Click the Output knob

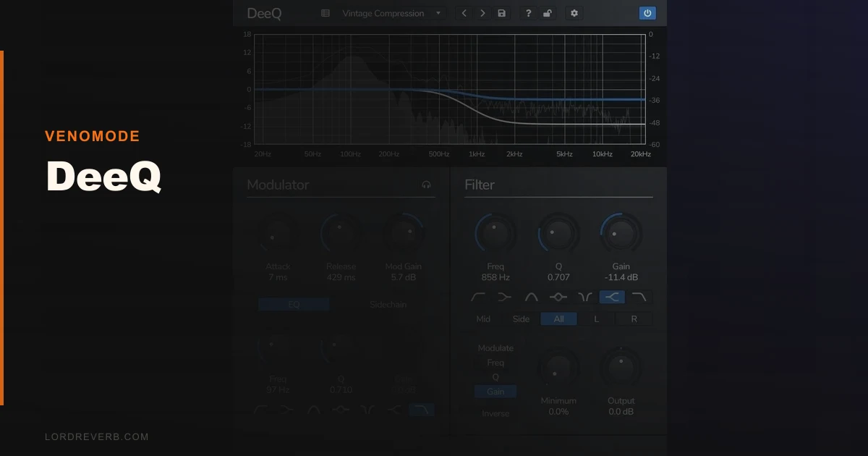tap(621, 368)
